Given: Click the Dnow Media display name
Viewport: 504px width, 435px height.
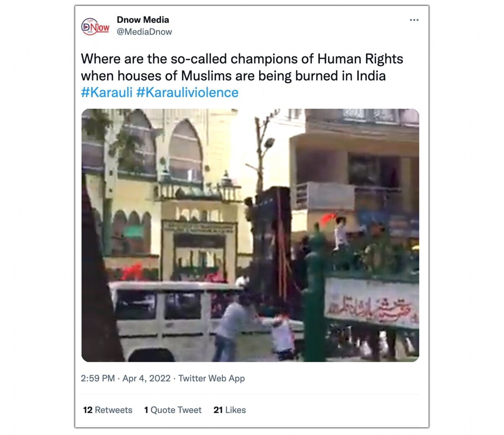Looking at the screenshot, I should tap(143, 20).
